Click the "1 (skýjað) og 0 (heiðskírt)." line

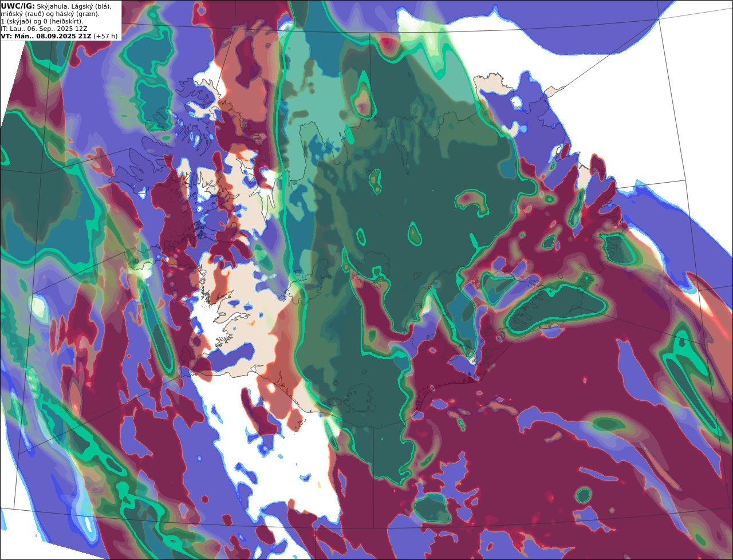coord(42,21)
